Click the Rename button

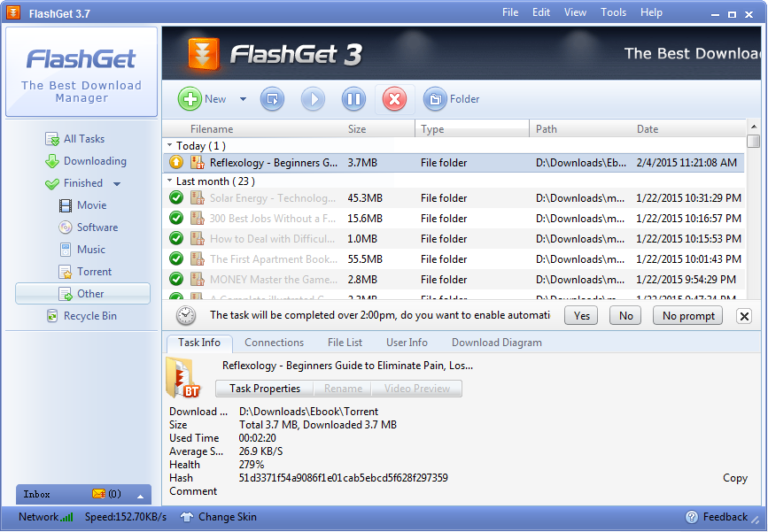pos(343,389)
